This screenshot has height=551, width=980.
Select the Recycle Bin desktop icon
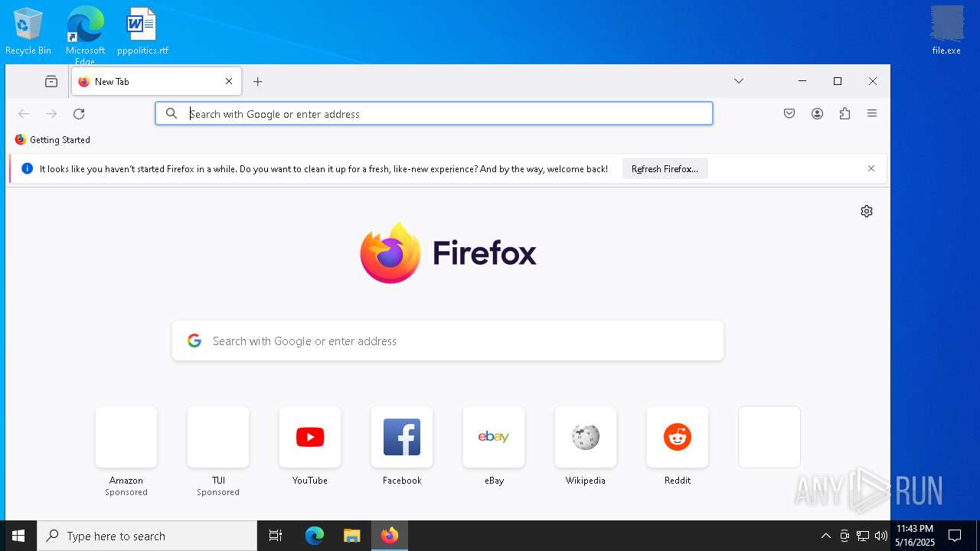(x=28, y=31)
